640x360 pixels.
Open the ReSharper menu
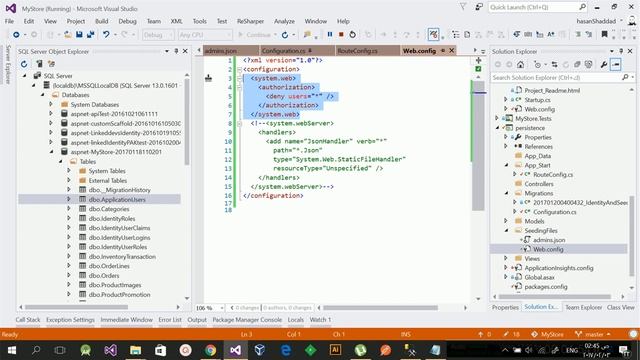coord(250,21)
